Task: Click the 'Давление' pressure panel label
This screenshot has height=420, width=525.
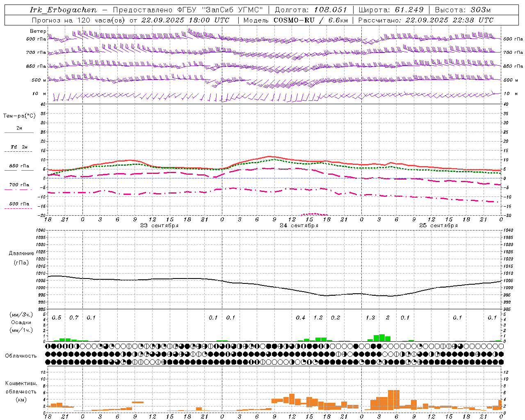Action: click(x=21, y=253)
